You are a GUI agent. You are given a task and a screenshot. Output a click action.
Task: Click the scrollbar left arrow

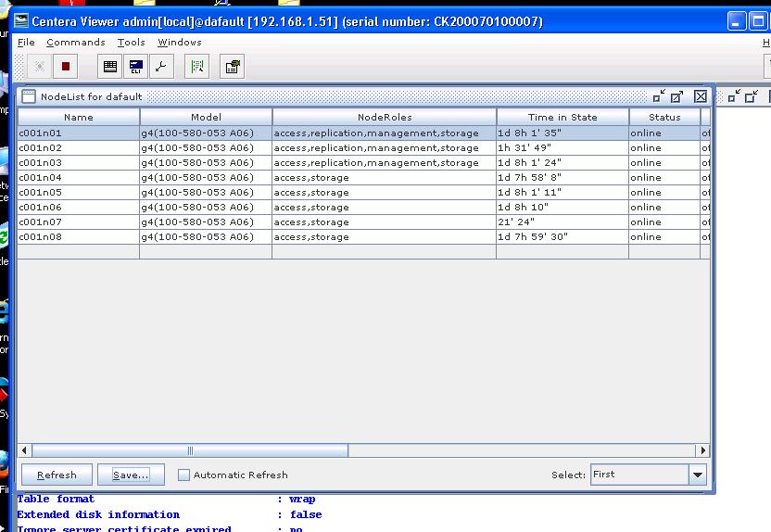[25, 450]
